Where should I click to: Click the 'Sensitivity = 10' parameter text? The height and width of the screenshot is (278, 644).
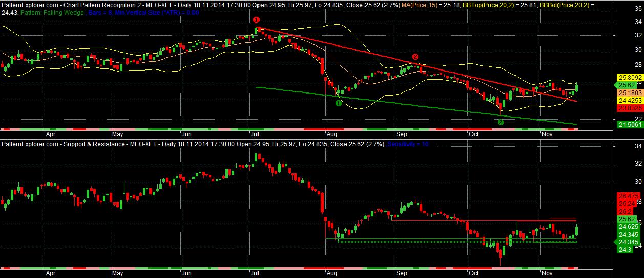point(408,144)
